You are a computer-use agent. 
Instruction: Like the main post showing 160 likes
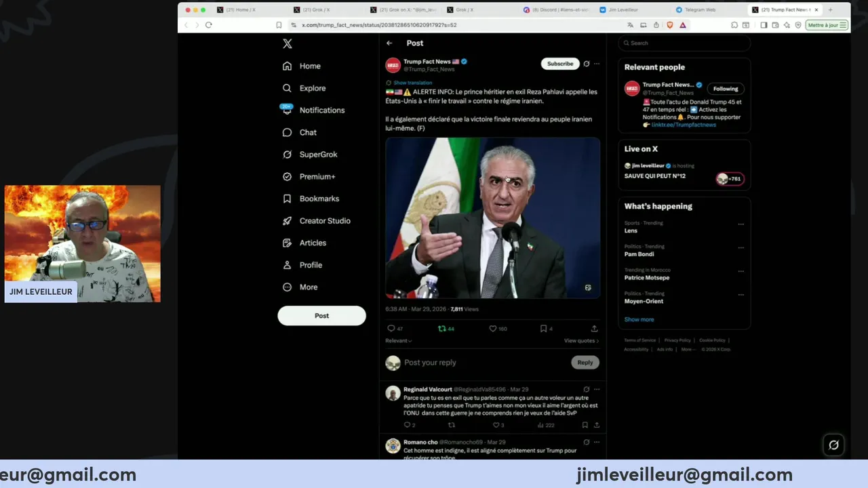[498, 329]
